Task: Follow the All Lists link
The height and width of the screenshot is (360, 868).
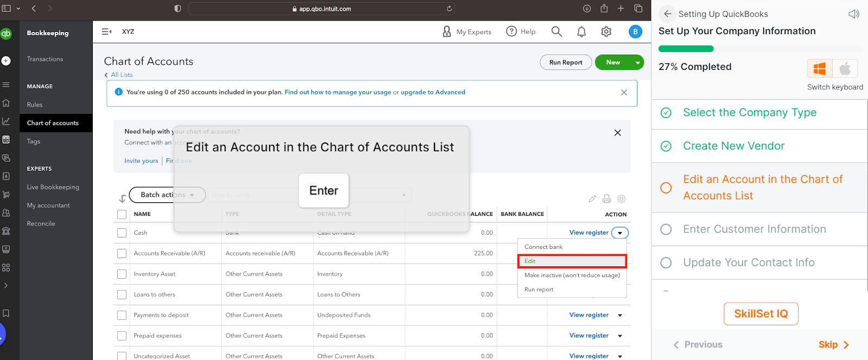Action: pos(118,75)
